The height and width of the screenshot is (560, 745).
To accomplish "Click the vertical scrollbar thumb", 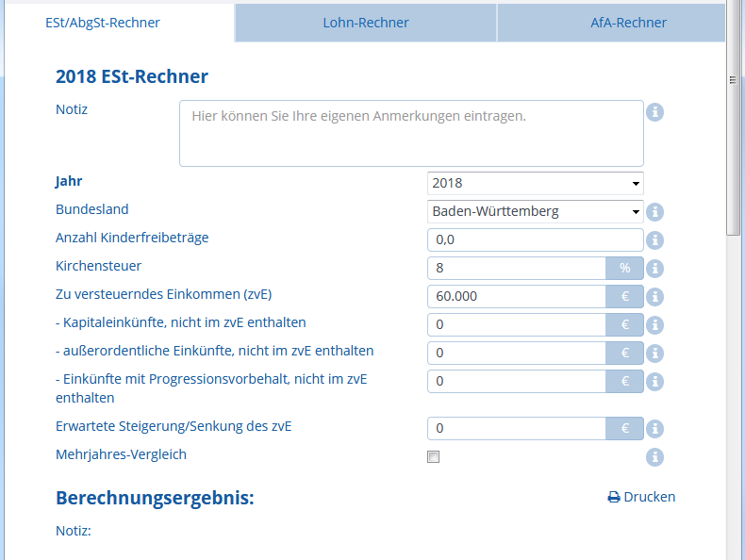I will 733,119.
